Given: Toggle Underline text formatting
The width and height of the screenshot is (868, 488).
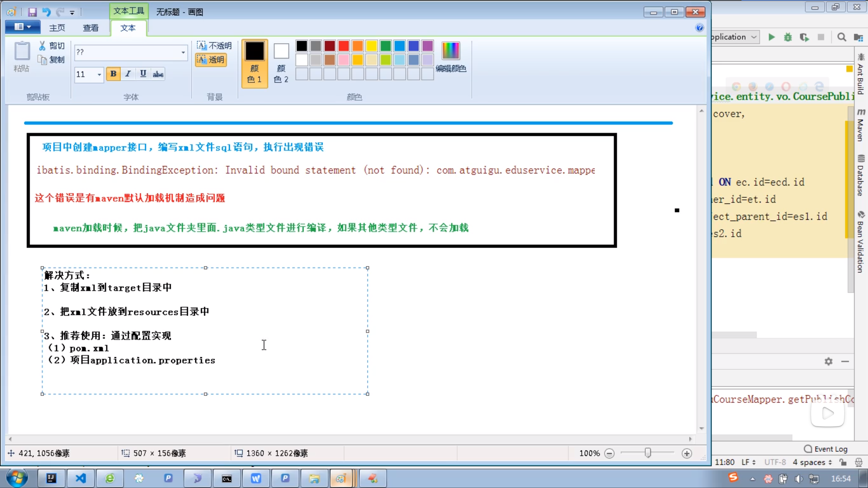Looking at the screenshot, I should tap(143, 74).
